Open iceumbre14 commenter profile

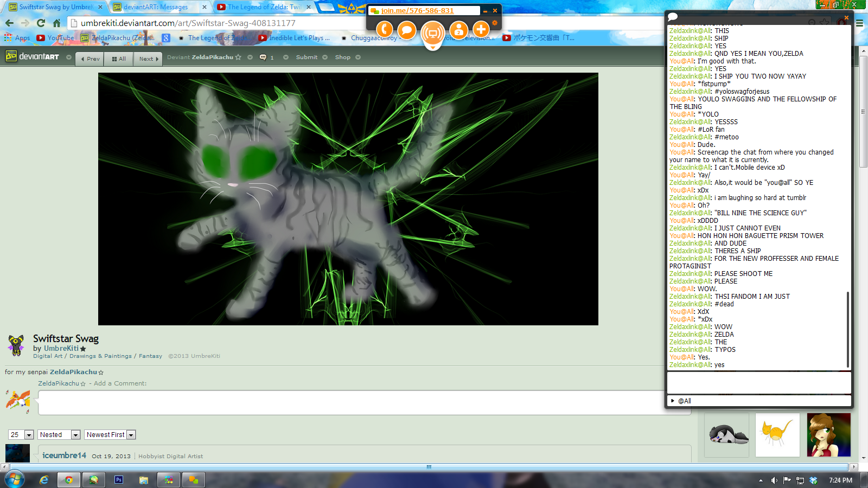tap(64, 455)
